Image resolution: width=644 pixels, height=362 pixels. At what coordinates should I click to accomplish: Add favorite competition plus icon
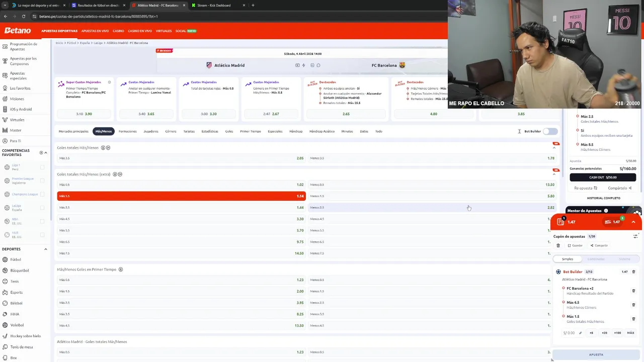[41, 153]
